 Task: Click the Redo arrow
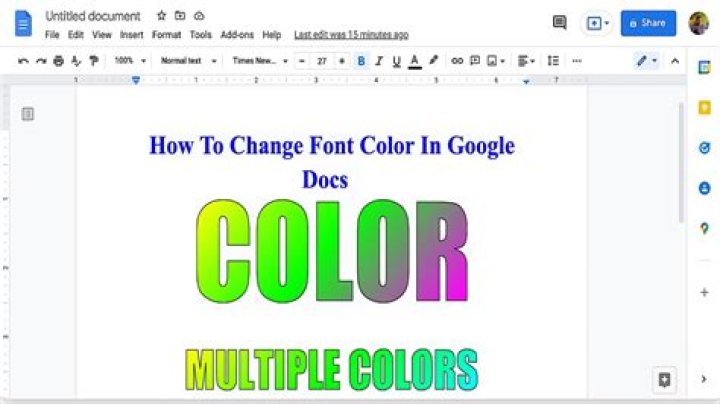41,61
